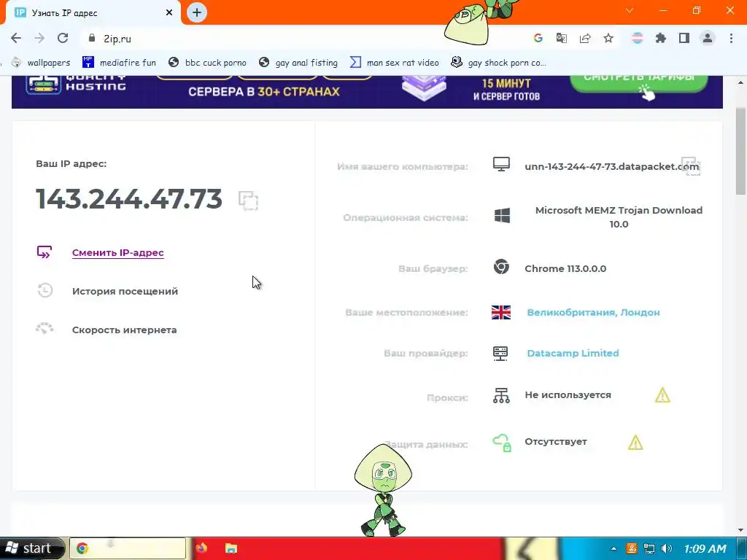The height and width of the screenshot is (560, 747).
Task: Click the taskbar clock 1:09 AM
Action: pos(705,548)
